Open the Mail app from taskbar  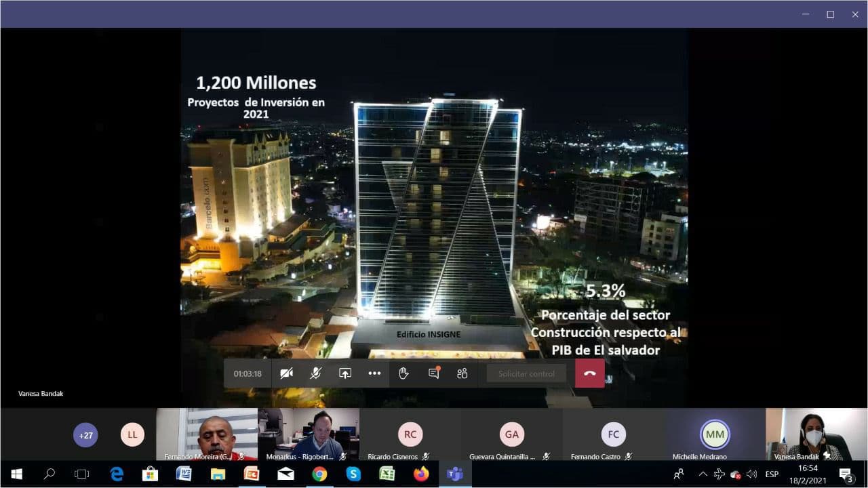tap(285, 474)
